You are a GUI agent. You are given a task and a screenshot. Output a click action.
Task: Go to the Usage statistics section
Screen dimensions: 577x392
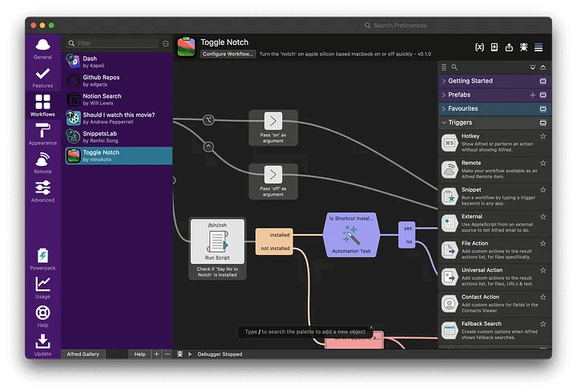[42, 286]
